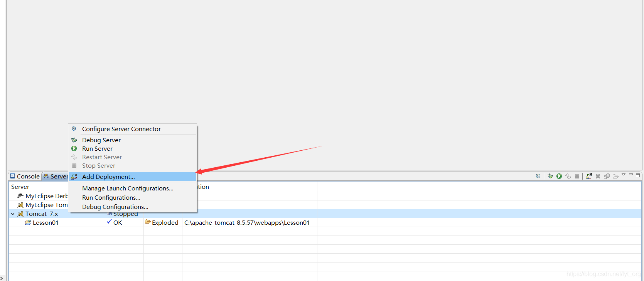
Task: Choose Debug Server in context menu
Action: tap(132, 140)
